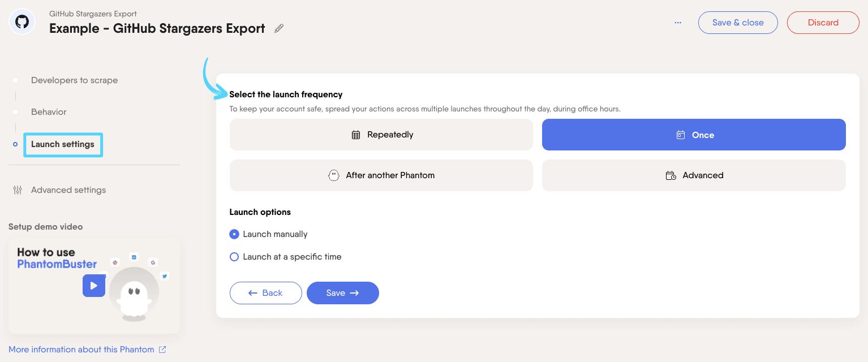Click the clock icon on the Once button
The image size is (868, 362).
(x=680, y=135)
